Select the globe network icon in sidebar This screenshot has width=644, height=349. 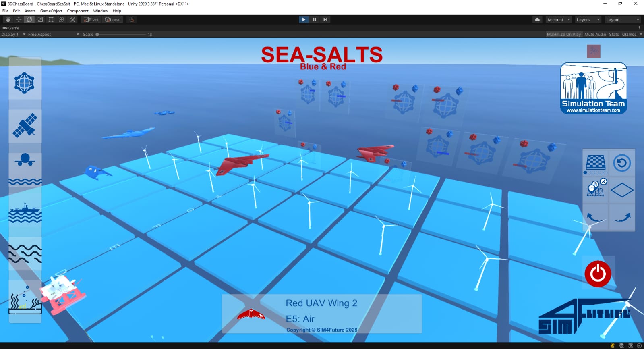pos(25,83)
